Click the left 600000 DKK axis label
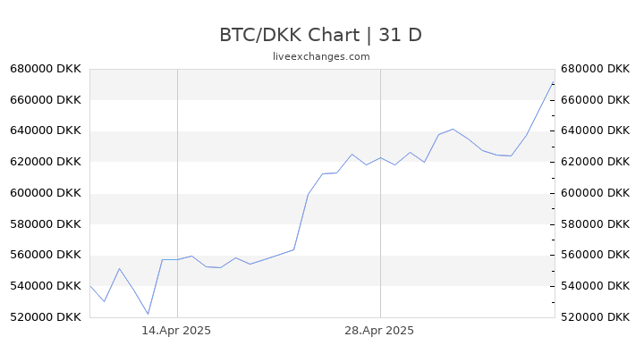The width and height of the screenshot is (644, 362). (46, 193)
